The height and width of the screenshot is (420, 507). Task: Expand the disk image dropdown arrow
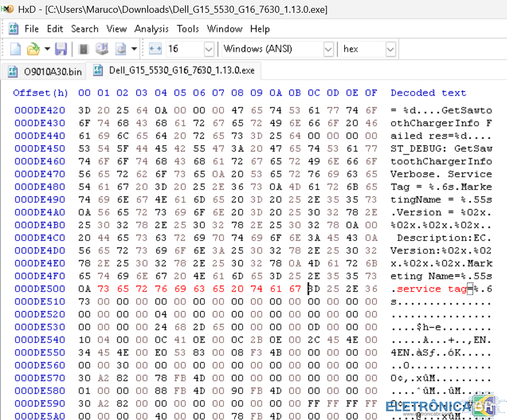(134, 49)
